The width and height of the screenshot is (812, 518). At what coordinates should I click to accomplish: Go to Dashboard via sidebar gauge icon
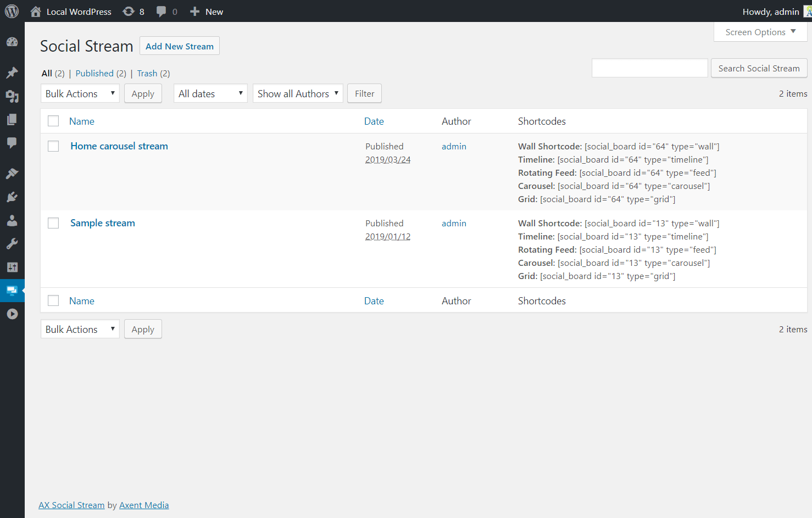pyautogui.click(x=12, y=42)
